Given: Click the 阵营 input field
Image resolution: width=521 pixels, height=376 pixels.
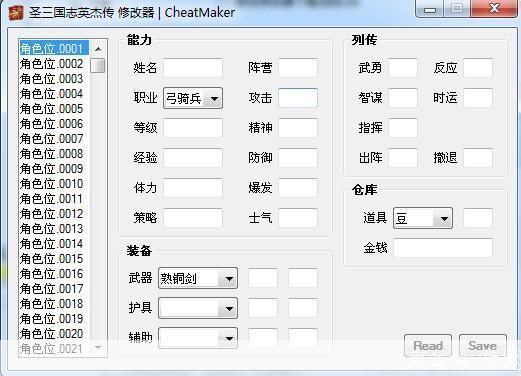Looking at the screenshot, I should pyautogui.click(x=298, y=68).
